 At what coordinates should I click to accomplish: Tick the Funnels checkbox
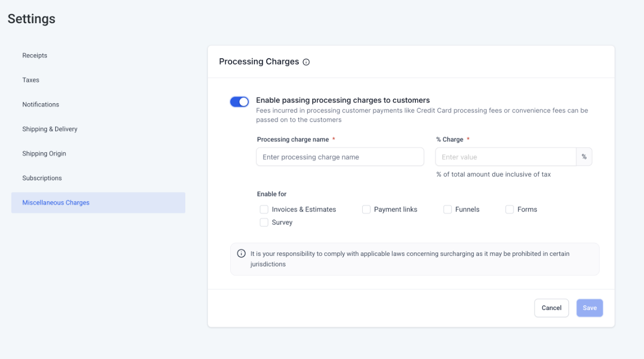click(x=447, y=209)
